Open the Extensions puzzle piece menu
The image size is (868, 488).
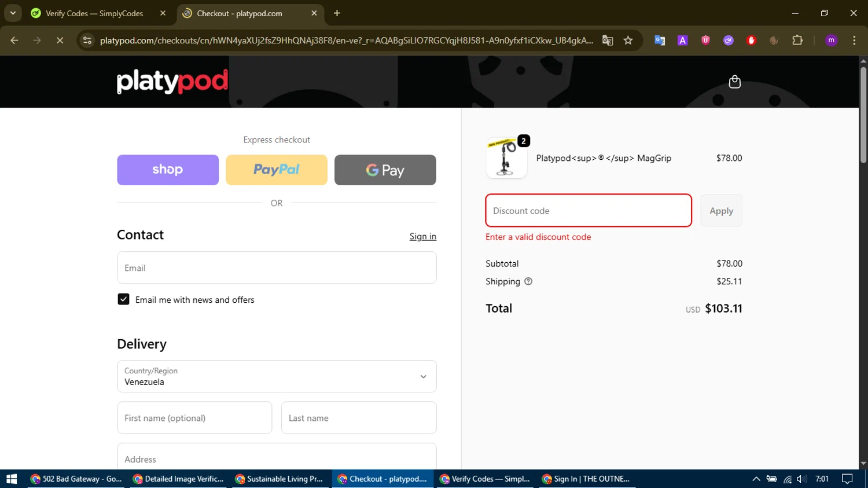[x=797, y=41]
